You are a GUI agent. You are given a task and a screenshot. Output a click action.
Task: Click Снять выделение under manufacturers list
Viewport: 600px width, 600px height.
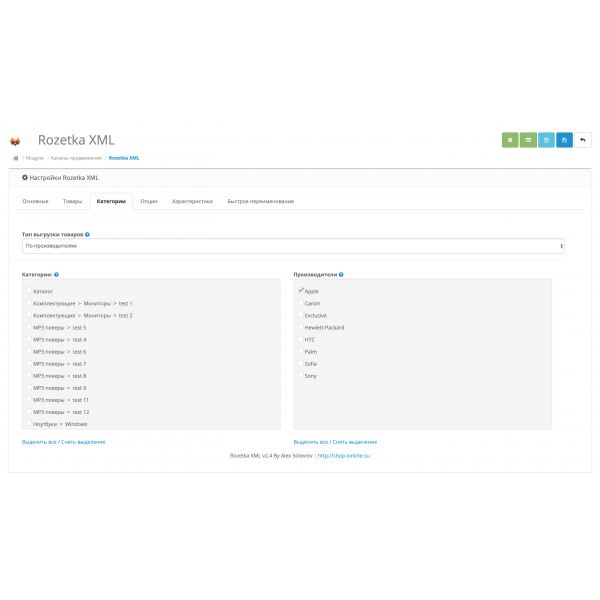coord(355,442)
